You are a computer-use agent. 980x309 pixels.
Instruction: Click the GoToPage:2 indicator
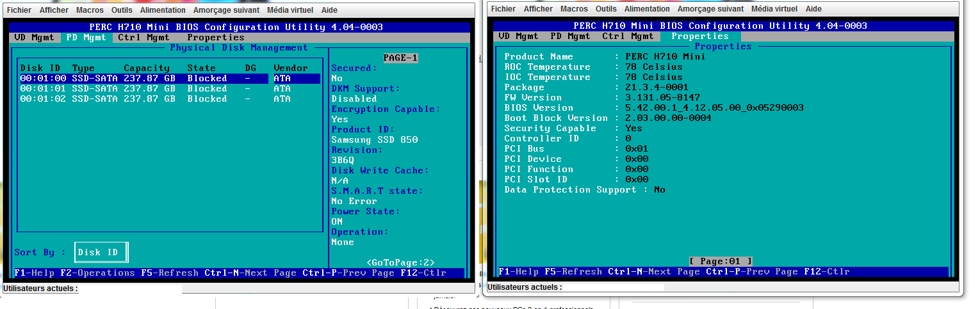click(400, 262)
